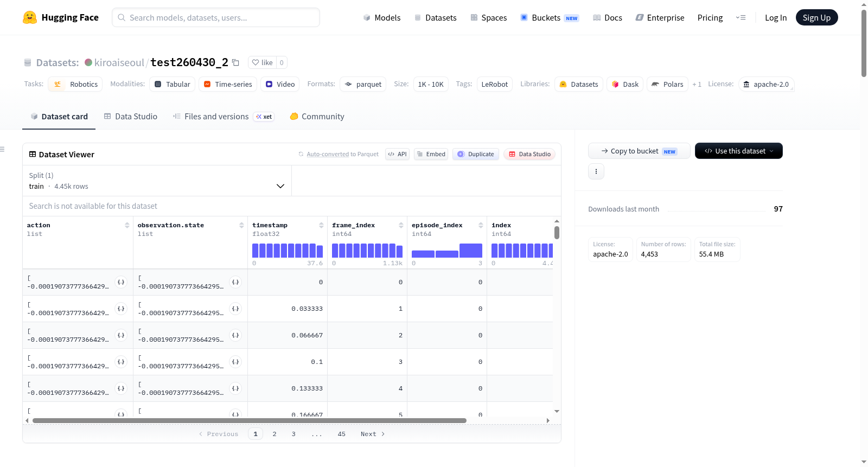This screenshot has height=467, width=868.
Task: Open the API button in Dataset Viewer
Action: click(397, 154)
